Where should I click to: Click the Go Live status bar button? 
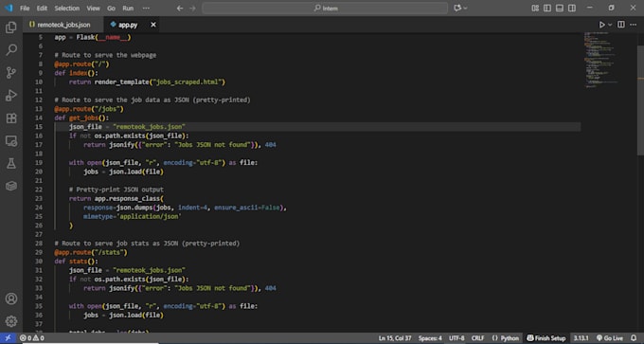[610, 338]
